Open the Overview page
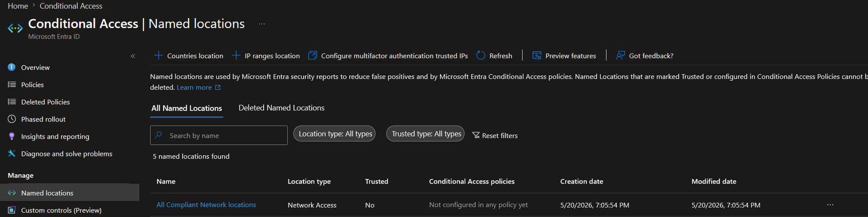This screenshot has width=868, height=217. click(x=35, y=68)
